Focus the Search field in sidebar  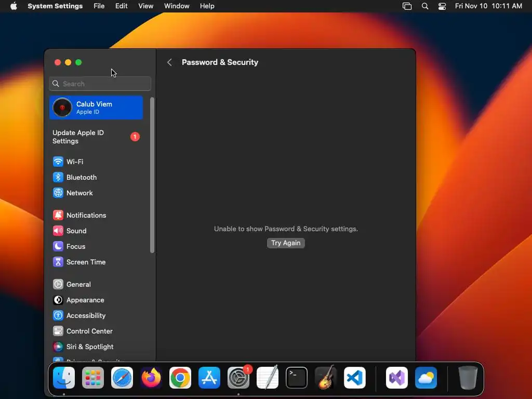click(100, 84)
